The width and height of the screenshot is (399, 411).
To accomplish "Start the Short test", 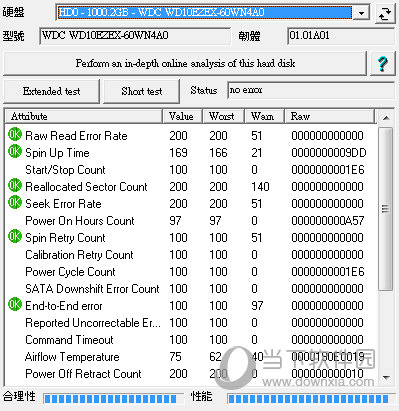I will 142,91.
